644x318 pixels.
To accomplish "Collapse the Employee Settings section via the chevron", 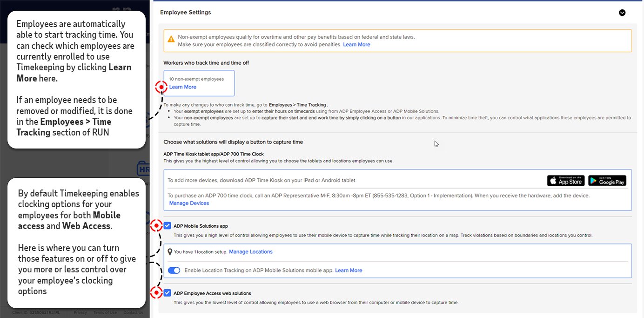I will (x=622, y=13).
